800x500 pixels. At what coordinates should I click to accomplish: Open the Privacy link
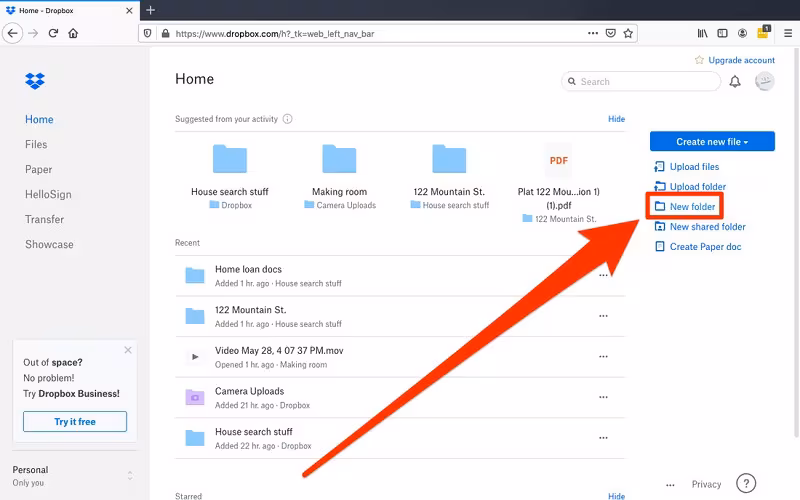click(706, 484)
